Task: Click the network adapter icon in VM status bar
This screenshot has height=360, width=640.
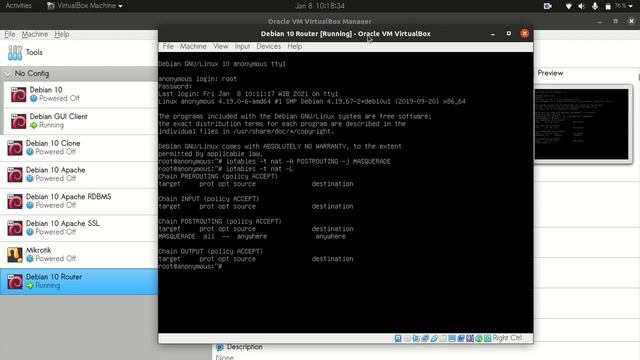Action: pos(425,338)
